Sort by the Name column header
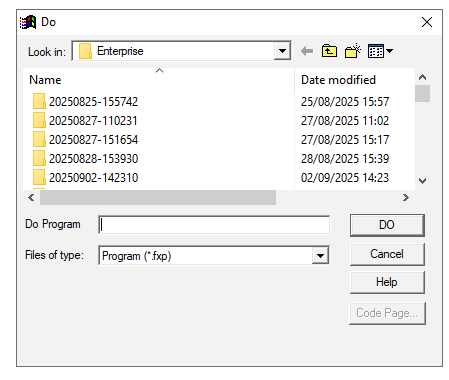Viewport: 449px width, 380px height. (45, 80)
